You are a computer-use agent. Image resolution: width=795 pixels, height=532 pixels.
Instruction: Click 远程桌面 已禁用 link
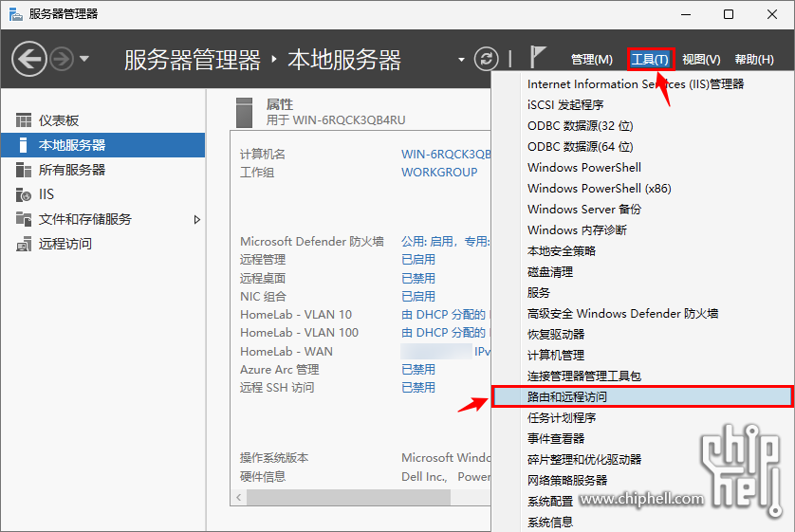pos(418,278)
